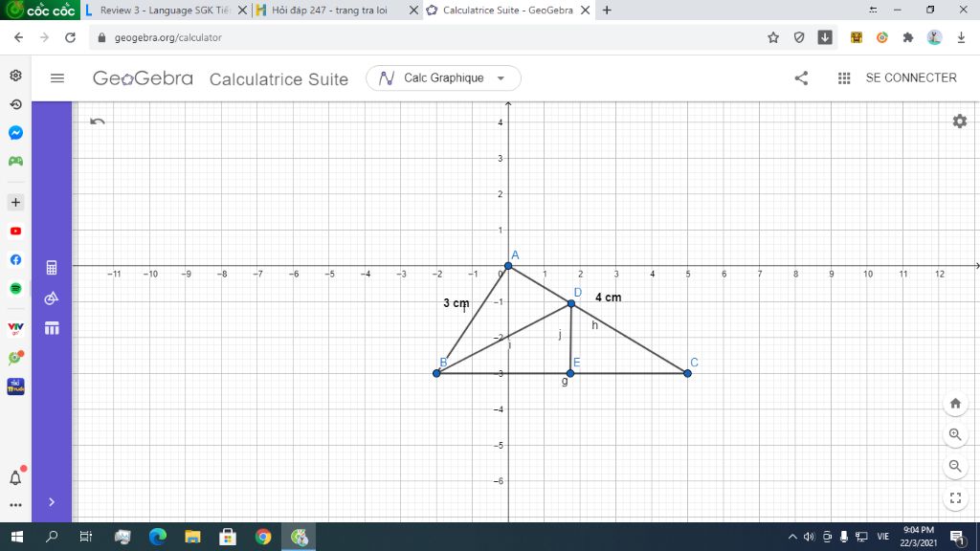This screenshot has width=980, height=551.
Task: Click the '3 cm' text label
Action: [x=457, y=303]
